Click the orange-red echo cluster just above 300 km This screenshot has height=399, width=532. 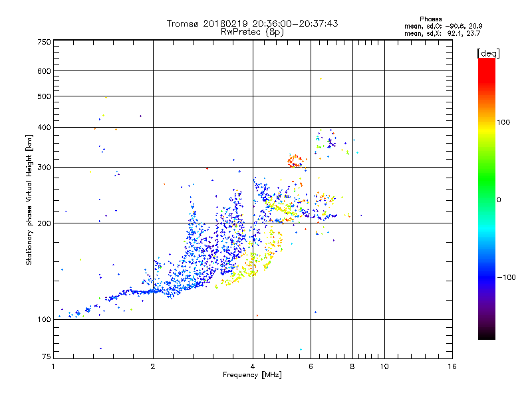[295, 161]
